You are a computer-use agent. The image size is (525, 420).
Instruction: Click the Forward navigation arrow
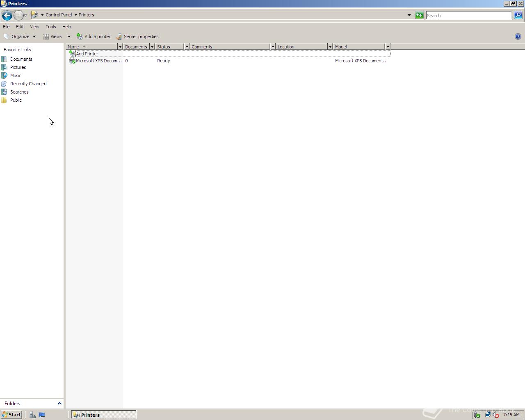18,16
